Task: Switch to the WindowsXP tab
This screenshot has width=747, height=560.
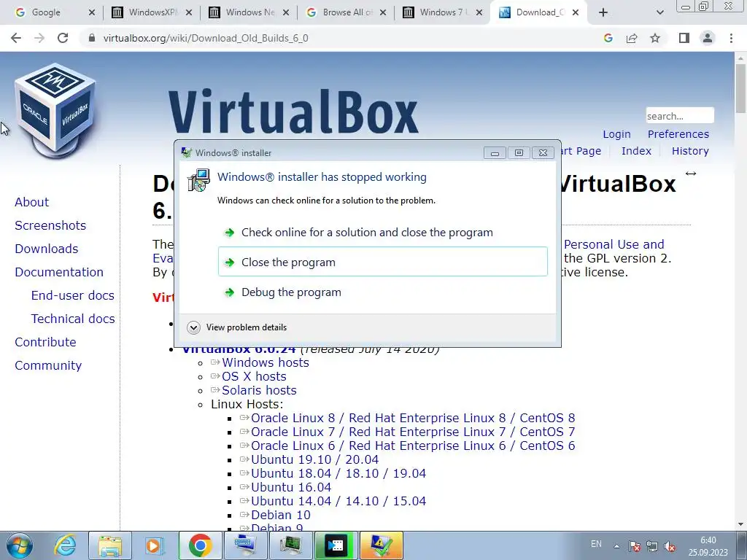Action: 152,12
